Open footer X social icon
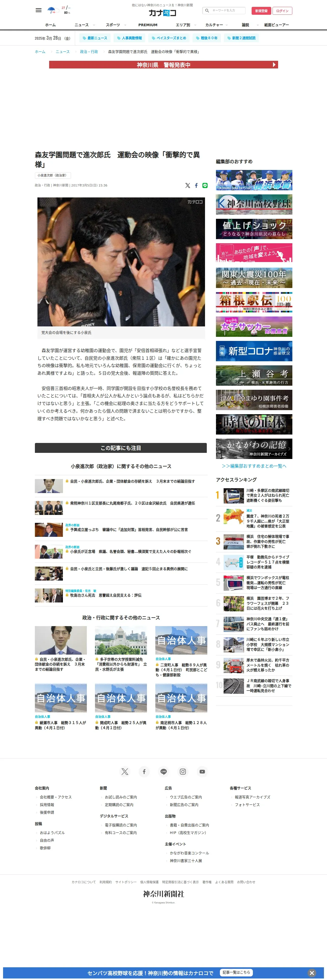 tap(125, 771)
